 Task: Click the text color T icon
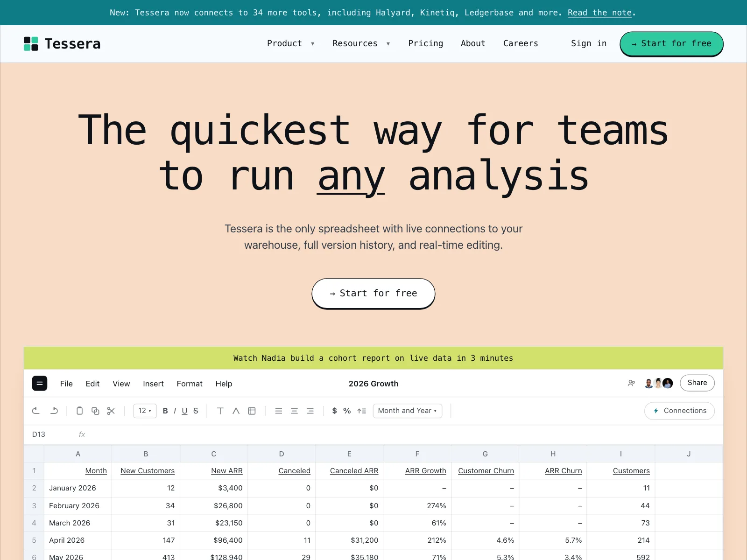pos(220,411)
